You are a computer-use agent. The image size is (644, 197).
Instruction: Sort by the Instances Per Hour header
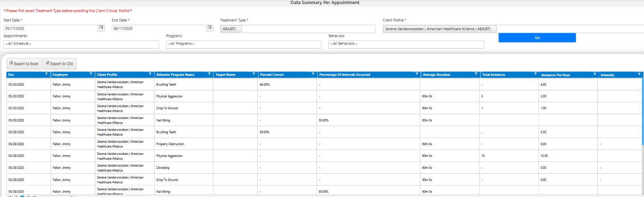[x=556, y=75]
